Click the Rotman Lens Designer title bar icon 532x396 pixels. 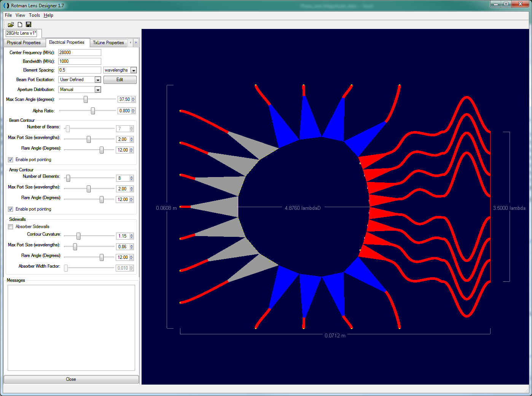(6, 6)
